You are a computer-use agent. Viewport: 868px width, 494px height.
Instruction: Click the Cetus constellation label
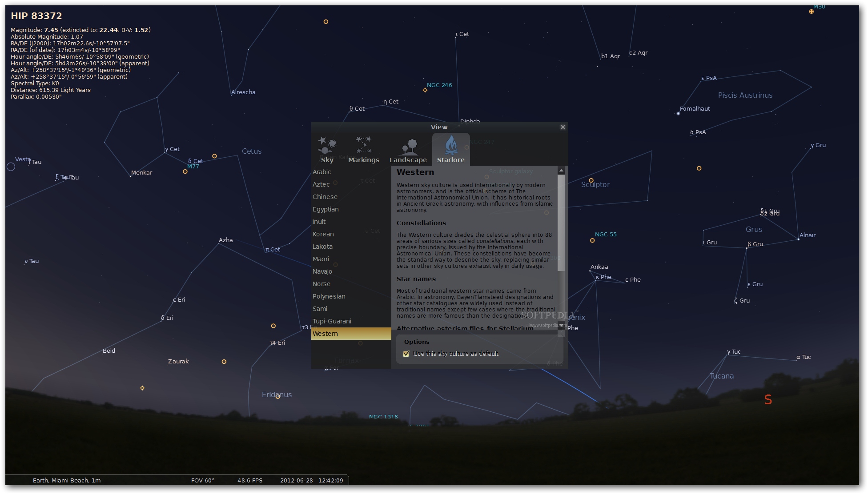pos(252,151)
